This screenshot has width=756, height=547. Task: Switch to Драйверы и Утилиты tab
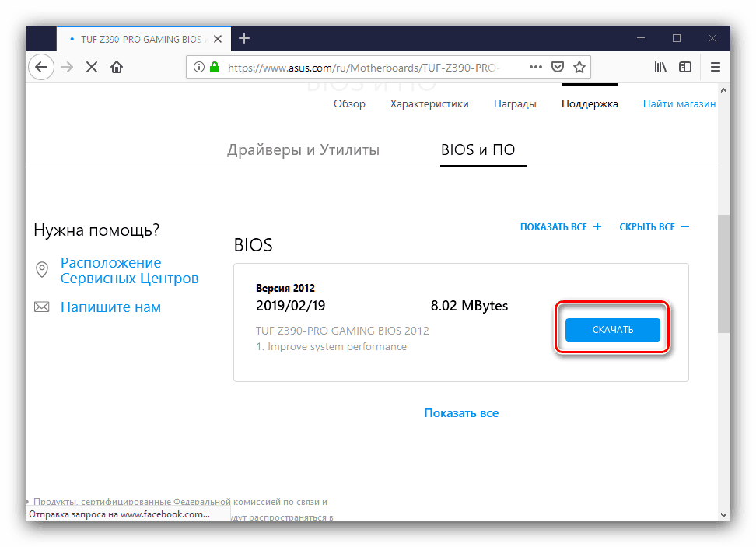(x=303, y=149)
